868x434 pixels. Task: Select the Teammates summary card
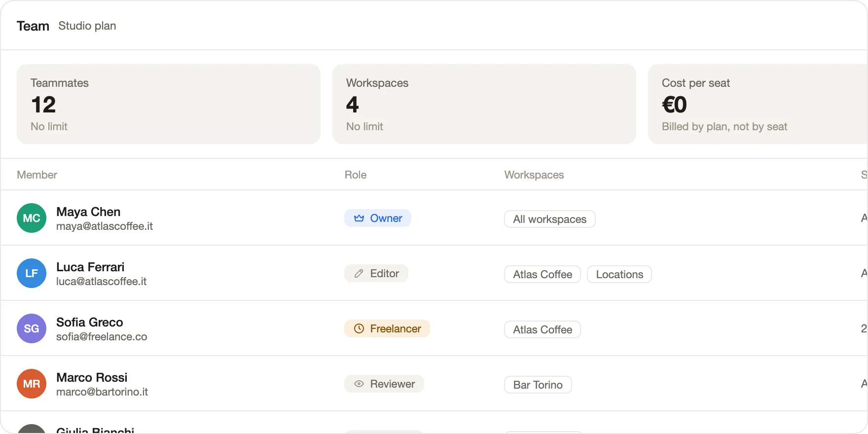pyautogui.click(x=169, y=104)
